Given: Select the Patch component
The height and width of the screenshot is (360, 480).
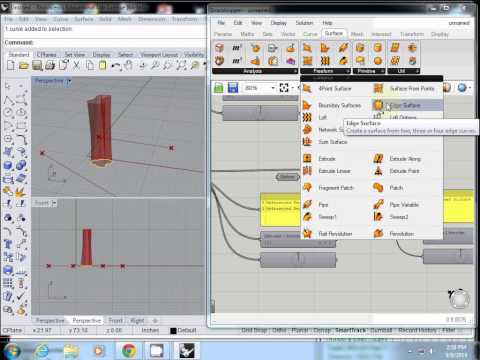Looking at the screenshot, I should (388, 188).
